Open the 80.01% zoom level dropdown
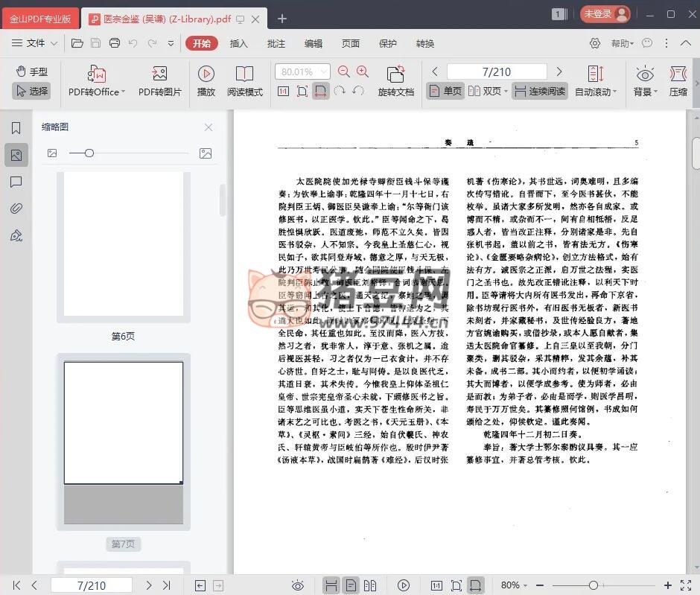The width and height of the screenshot is (700, 595). point(323,72)
